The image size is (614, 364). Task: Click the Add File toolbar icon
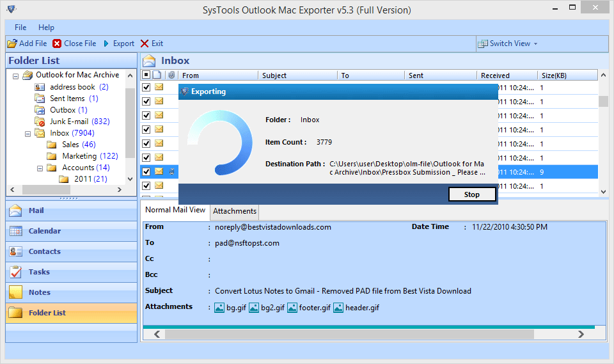click(12, 44)
